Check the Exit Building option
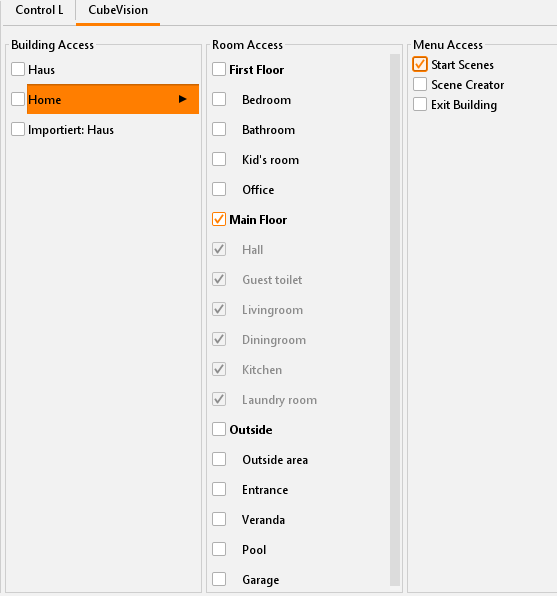This screenshot has width=557, height=596. tap(420, 104)
